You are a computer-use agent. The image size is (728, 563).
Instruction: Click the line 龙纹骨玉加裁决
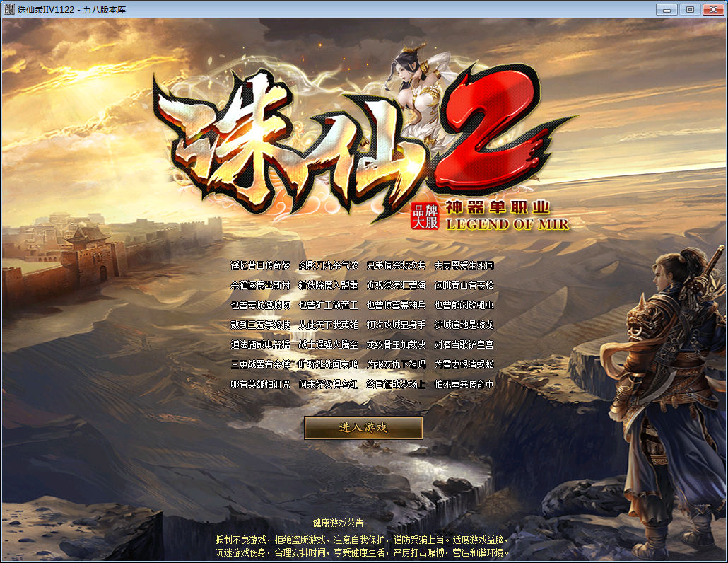pyautogui.click(x=396, y=344)
